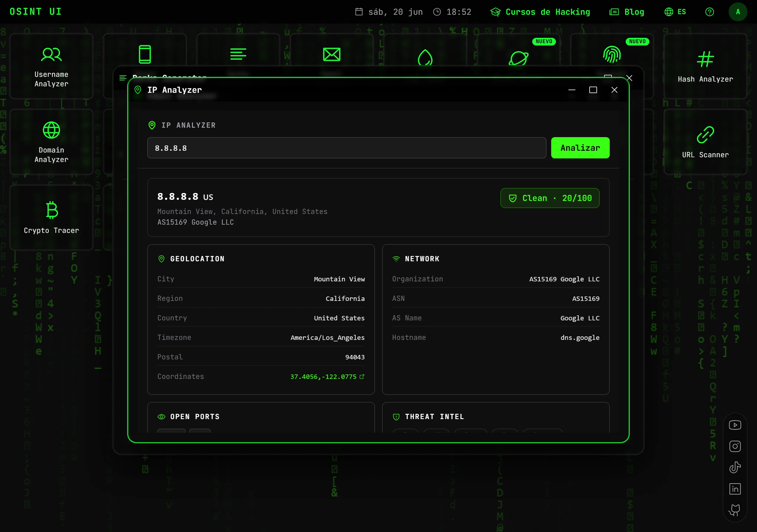Open the GitHub social link
Image resolution: width=757 pixels, height=532 pixels.
(735, 510)
